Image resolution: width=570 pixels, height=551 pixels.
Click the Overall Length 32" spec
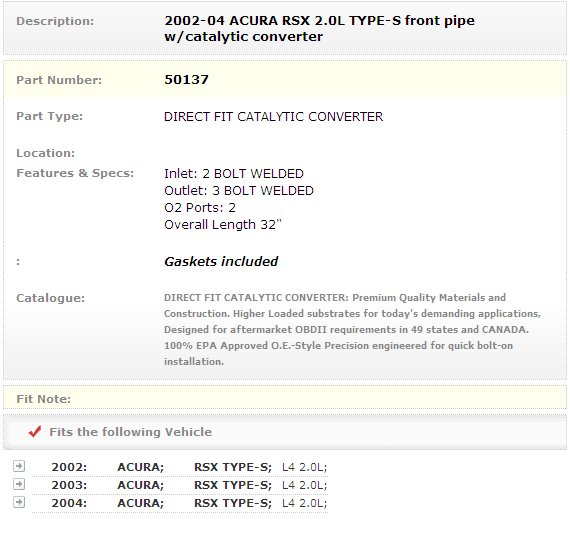point(223,225)
